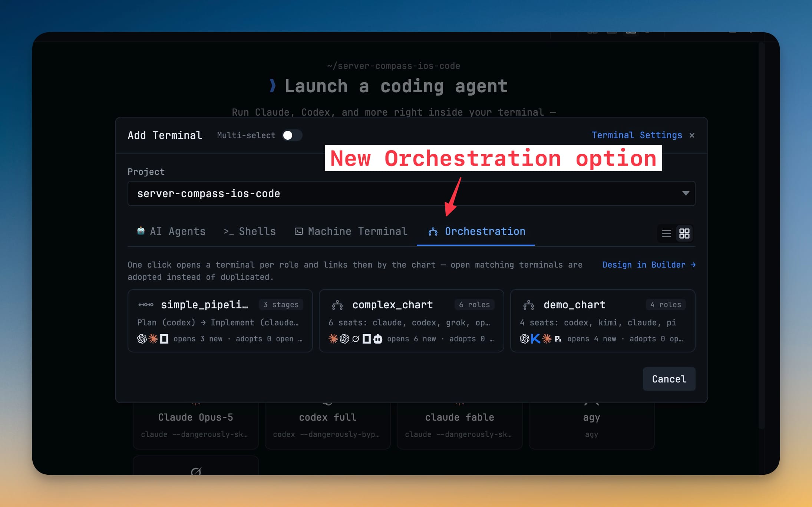Click the "Add Terminal" dialog title

click(165, 135)
